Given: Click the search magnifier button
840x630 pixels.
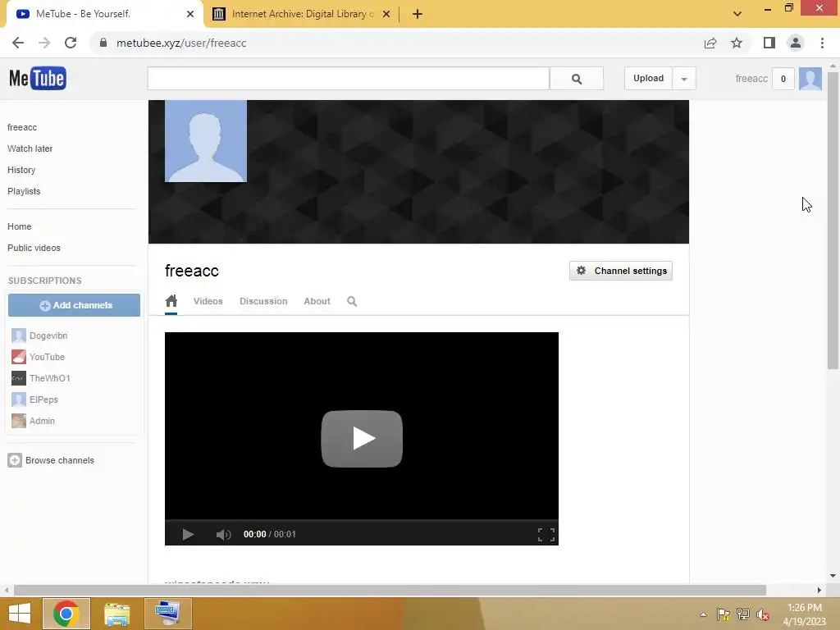Looking at the screenshot, I should pyautogui.click(x=577, y=79).
